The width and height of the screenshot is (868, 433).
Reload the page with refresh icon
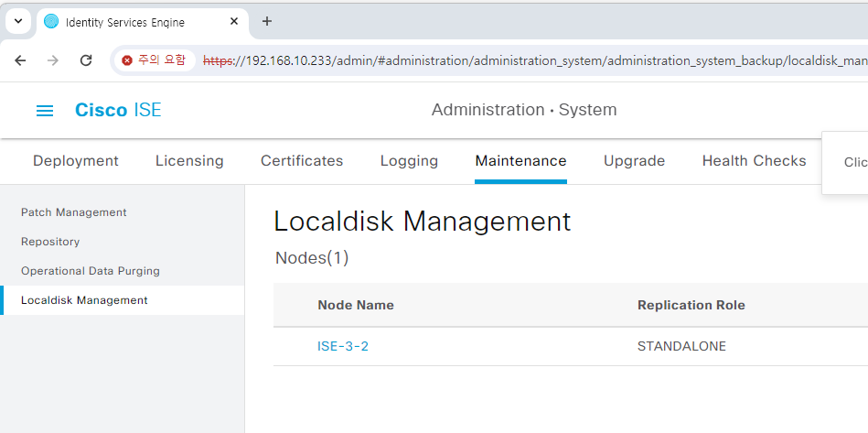[86, 60]
